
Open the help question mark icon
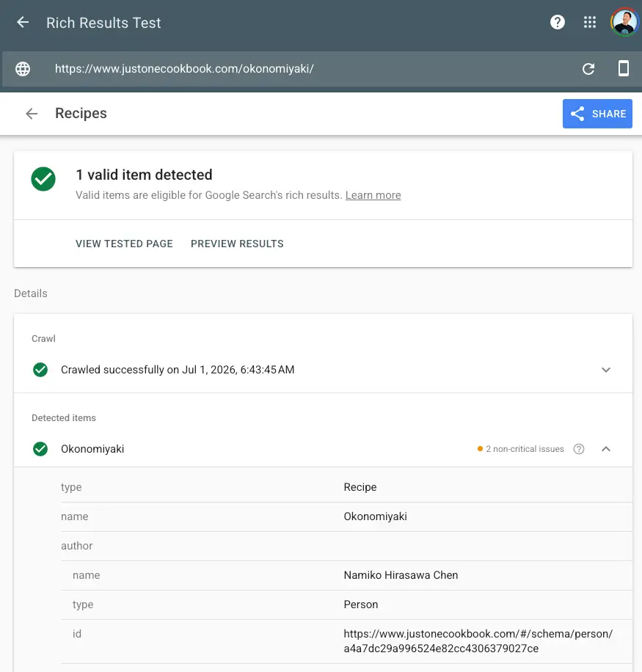click(557, 22)
